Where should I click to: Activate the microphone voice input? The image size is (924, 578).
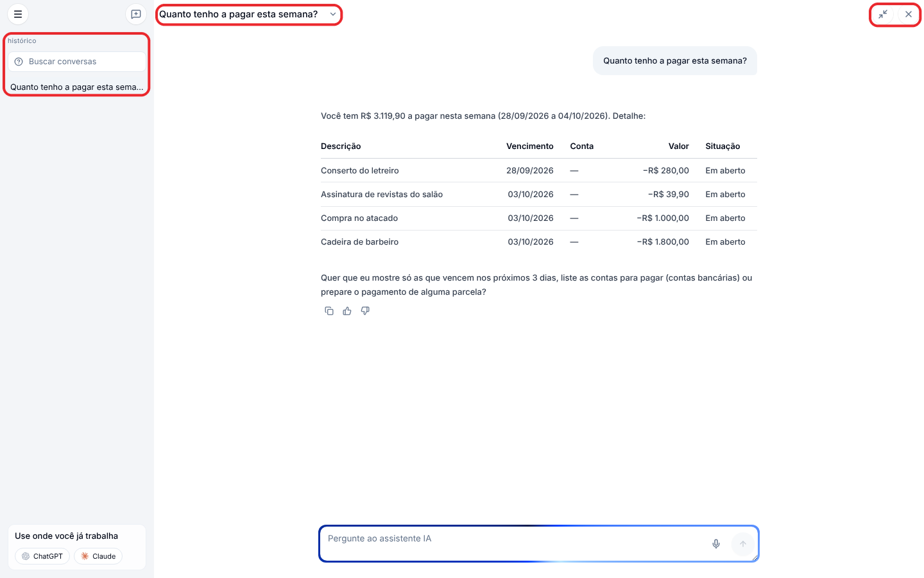(x=716, y=544)
